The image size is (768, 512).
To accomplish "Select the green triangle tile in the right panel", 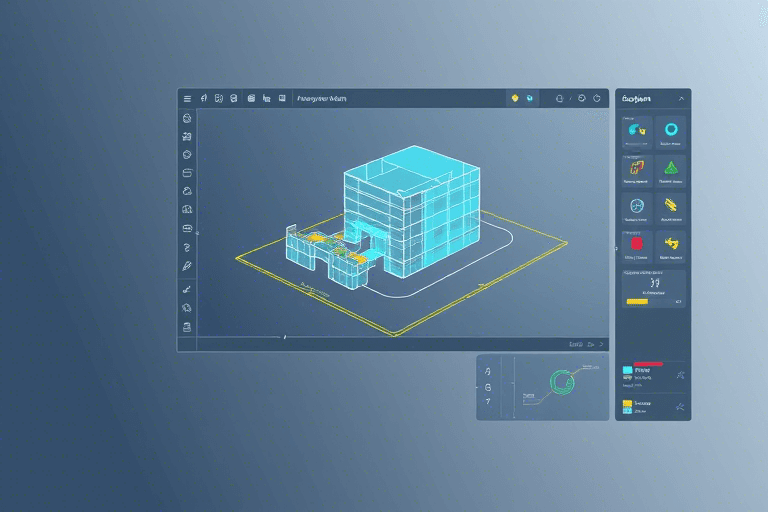I will [670, 167].
